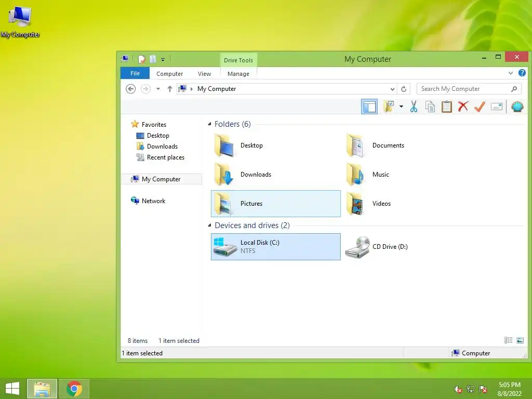The height and width of the screenshot is (399, 532).
Task: Collapse the Folders (6) group
Action: [x=209, y=124]
